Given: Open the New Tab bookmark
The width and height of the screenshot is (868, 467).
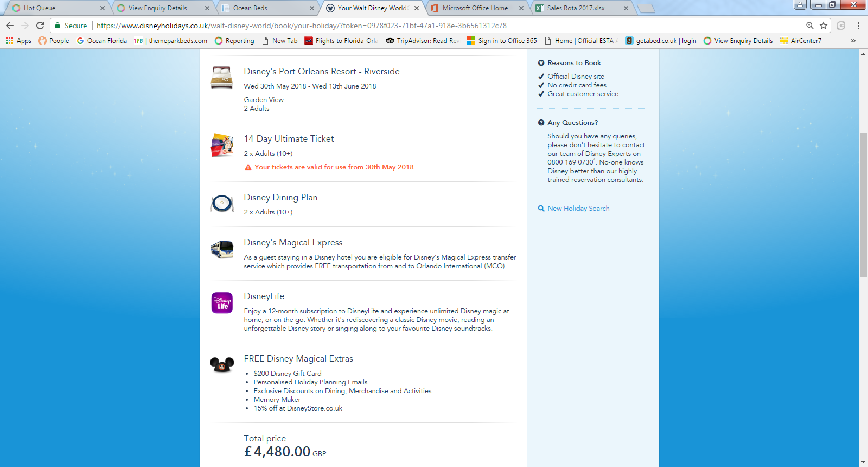Looking at the screenshot, I should (280, 41).
